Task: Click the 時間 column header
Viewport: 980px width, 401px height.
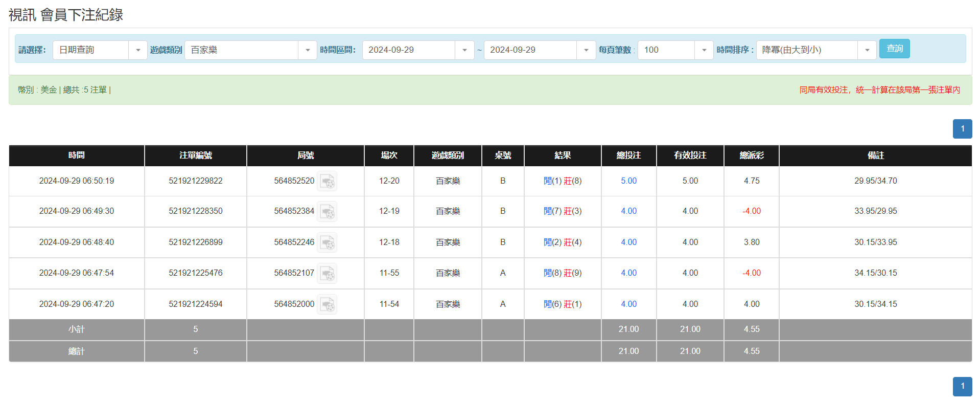Action: coord(77,155)
